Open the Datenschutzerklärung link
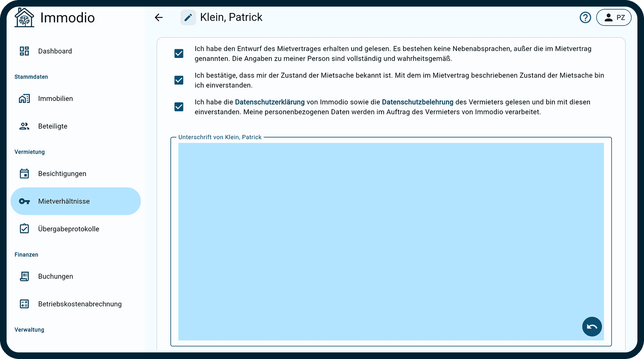This screenshot has height=359, width=644. tap(270, 102)
